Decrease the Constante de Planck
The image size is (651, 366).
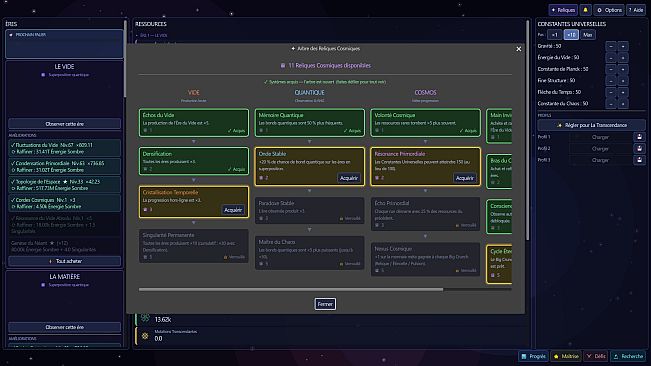[611, 69]
